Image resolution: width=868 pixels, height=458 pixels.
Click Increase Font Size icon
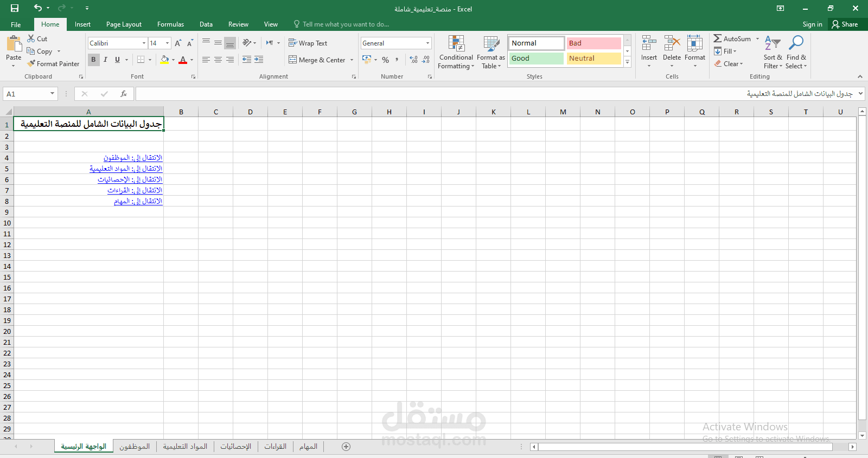(178, 43)
